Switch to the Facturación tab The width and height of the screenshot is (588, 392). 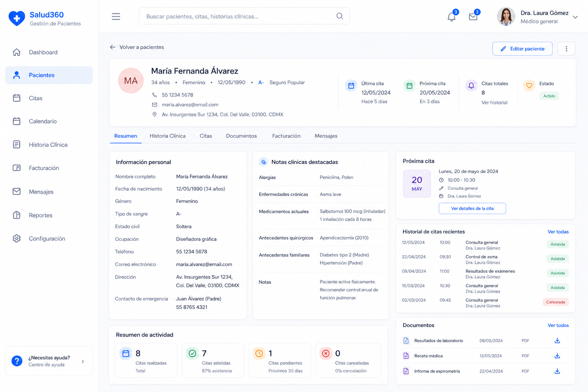click(286, 136)
